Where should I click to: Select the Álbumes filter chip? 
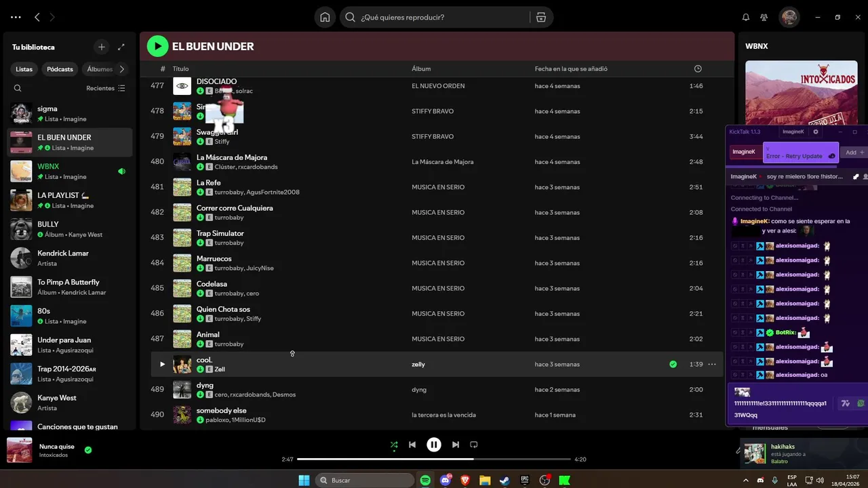tap(99, 69)
